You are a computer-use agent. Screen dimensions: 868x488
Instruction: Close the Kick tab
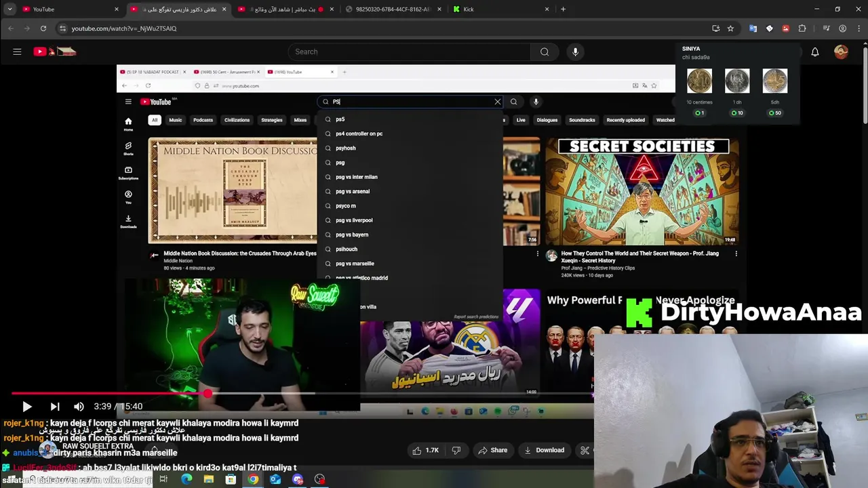click(x=547, y=9)
